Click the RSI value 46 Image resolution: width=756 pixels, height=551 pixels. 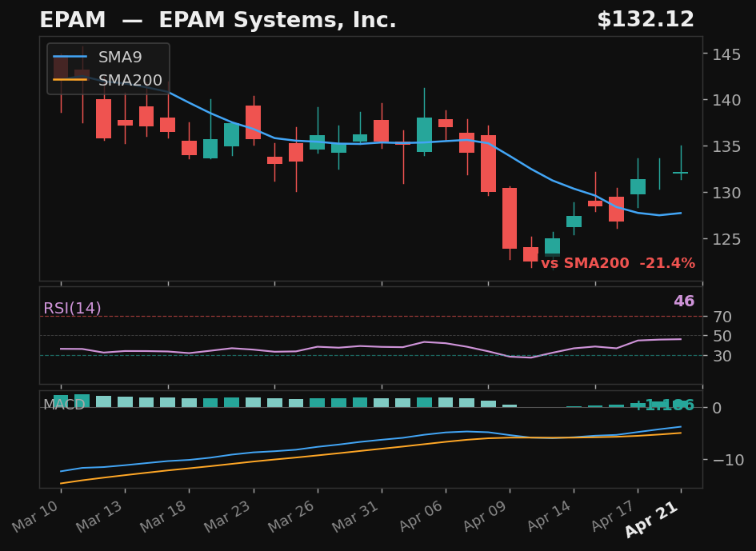coord(686,302)
